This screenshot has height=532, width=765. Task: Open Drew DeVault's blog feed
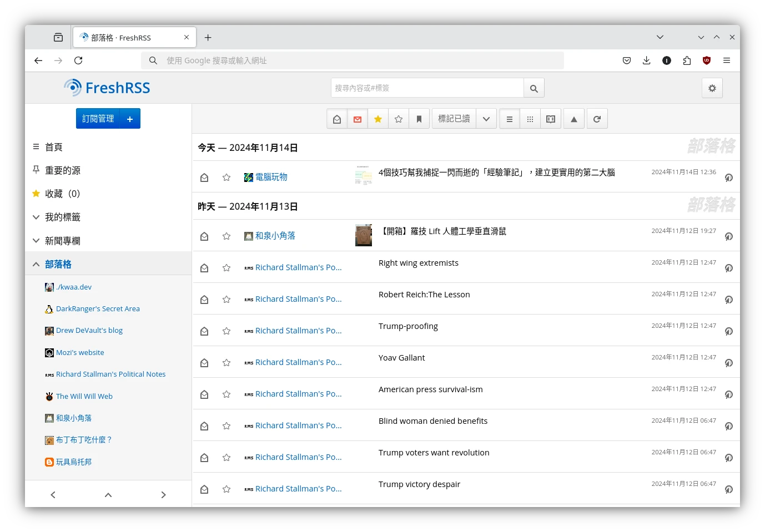click(x=89, y=331)
